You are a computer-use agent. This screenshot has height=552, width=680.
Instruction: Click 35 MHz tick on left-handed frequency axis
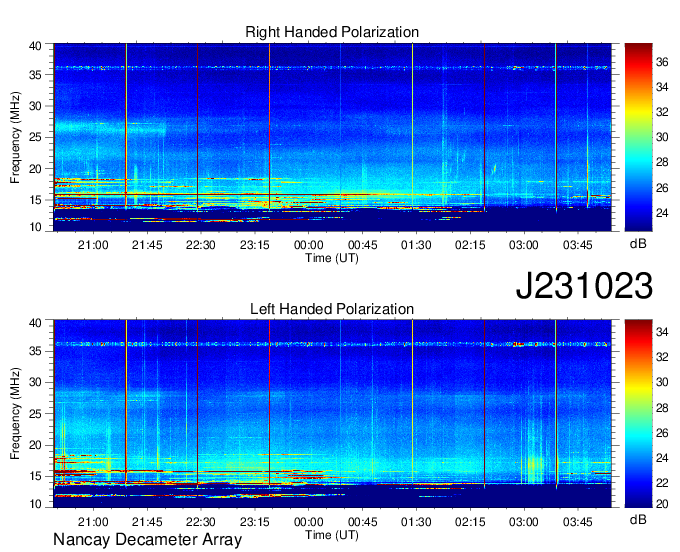[35, 351]
